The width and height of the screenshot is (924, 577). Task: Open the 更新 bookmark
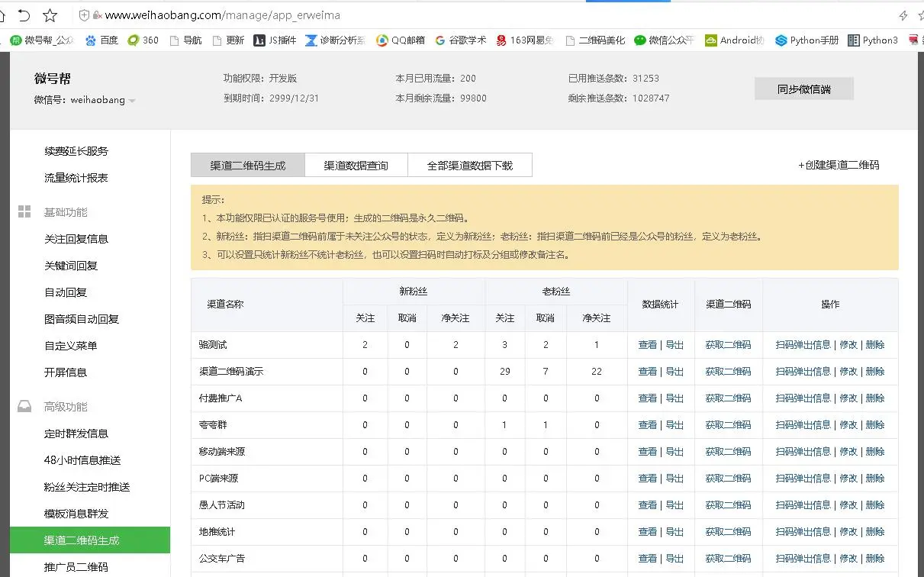(x=229, y=40)
